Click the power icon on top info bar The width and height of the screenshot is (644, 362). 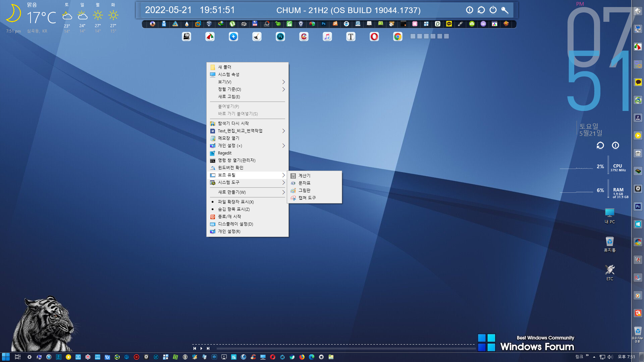pyautogui.click(x=493, y=10)
